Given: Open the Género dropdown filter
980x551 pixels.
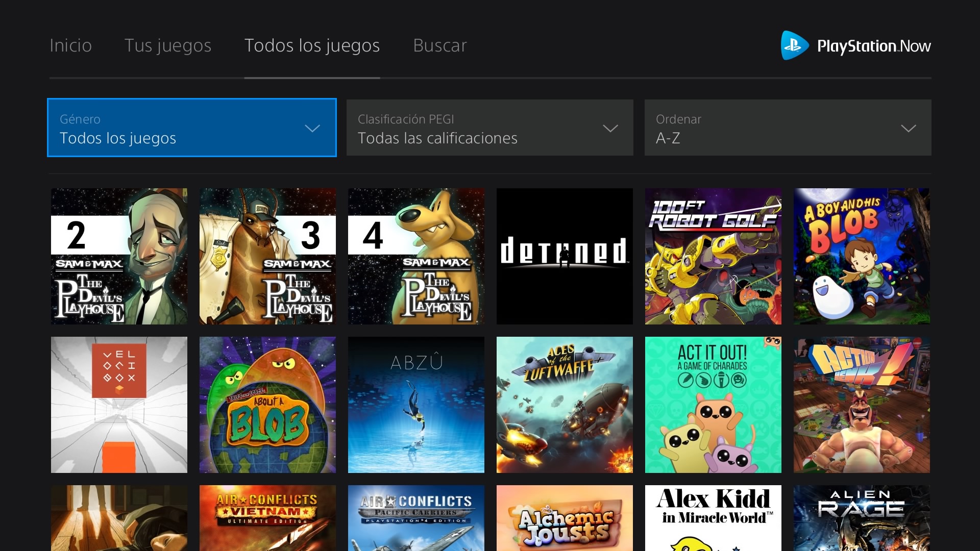Looking at the screenshot, I should click(x=192, y=128).
